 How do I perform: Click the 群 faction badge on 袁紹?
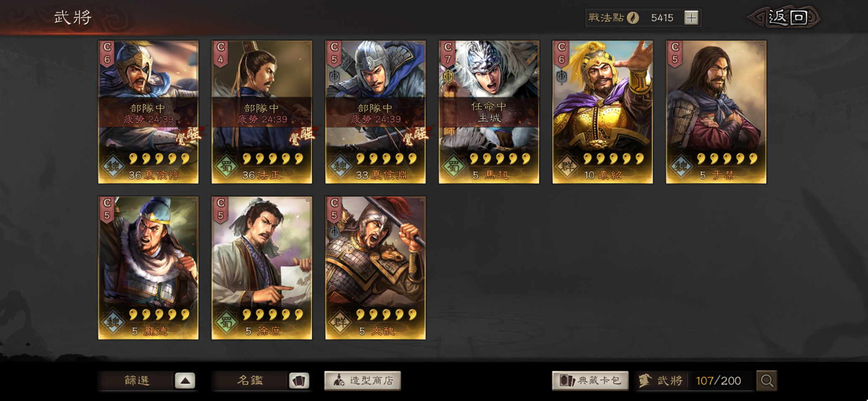pos(567,167)
